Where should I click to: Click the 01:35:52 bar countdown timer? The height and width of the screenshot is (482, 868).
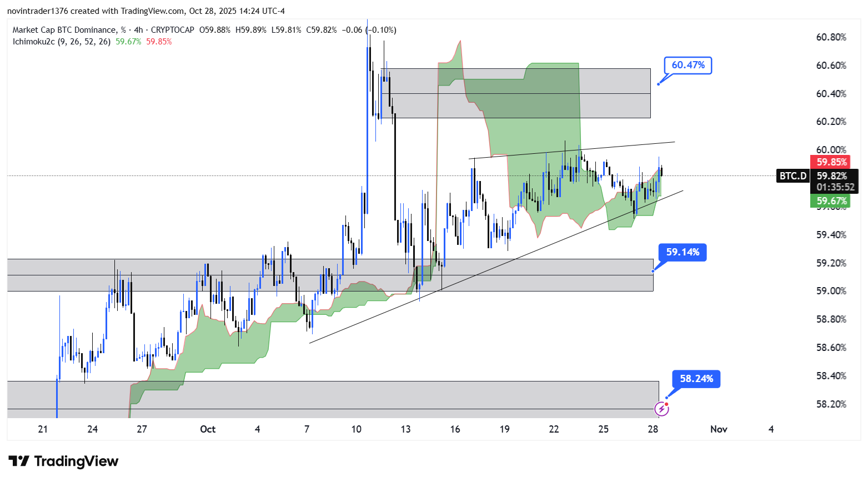835,188
